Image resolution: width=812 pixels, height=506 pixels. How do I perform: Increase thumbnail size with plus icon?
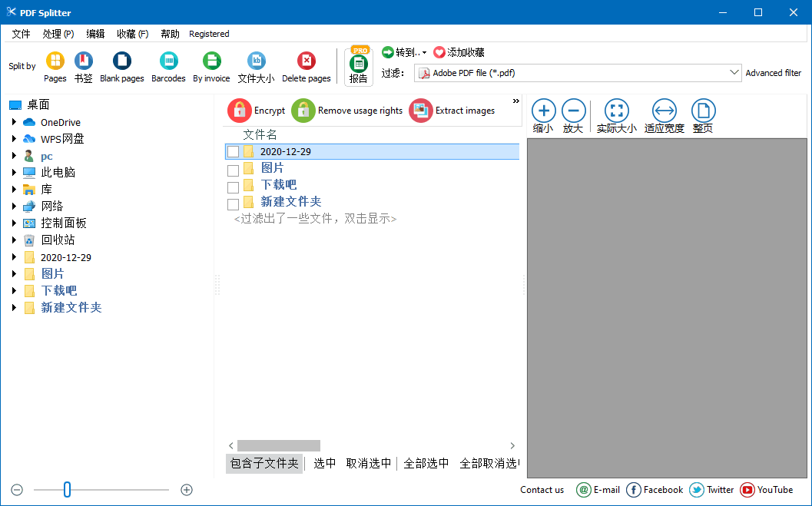point(187,490)
